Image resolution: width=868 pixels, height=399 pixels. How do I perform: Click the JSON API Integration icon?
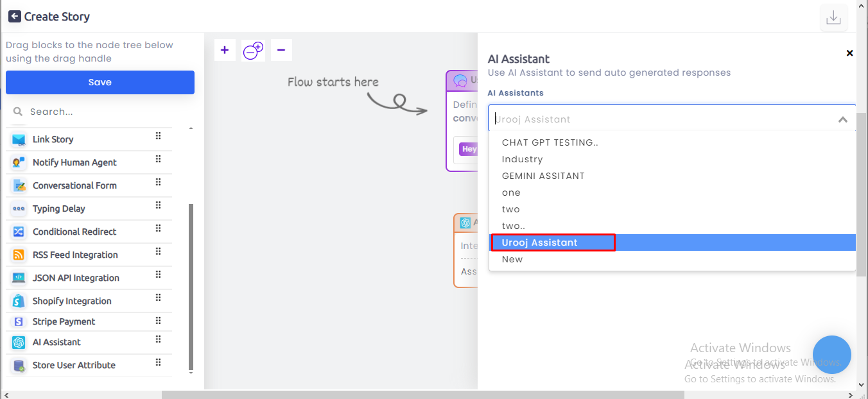click(19, 278)
